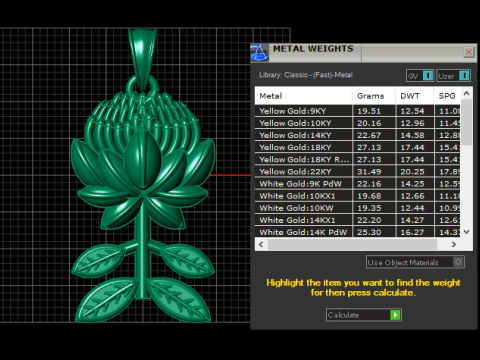The image size is (480, 360).
Task: Click the horizontal scroll left arrow
Action: (261, 244)
